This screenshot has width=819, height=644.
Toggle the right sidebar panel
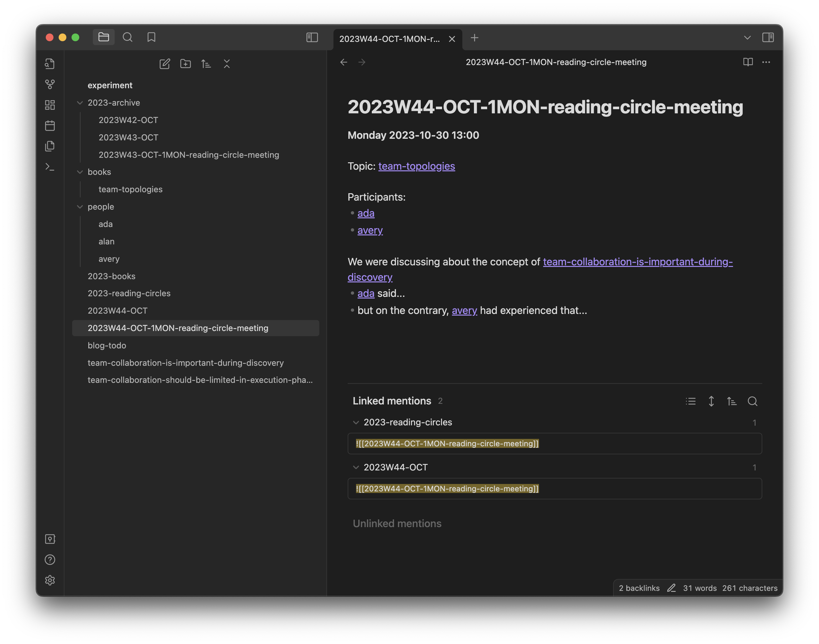pos(768,37)
